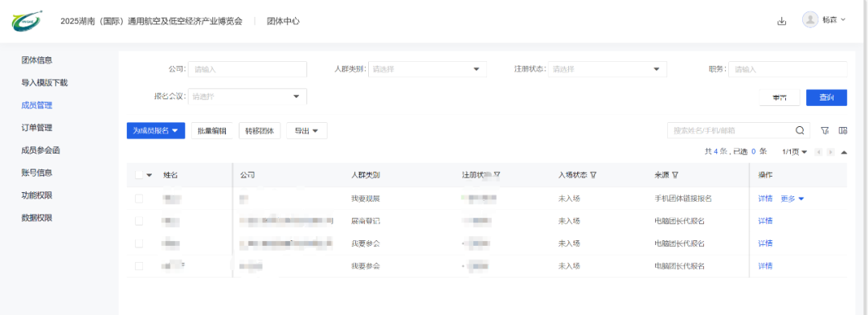The image size is (868, 315).
Task: Open the 注册状态 filter dropdown
Action: tap(608, 69)
